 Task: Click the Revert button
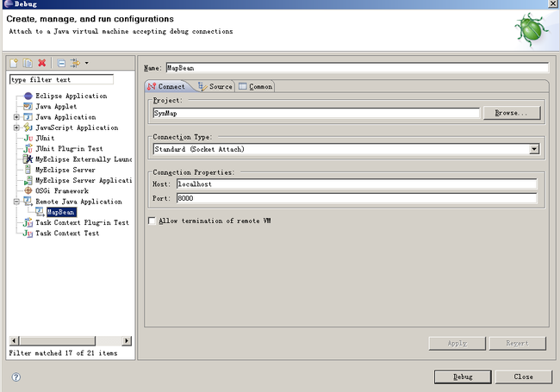pyautogui.click(x=518, y=344)
